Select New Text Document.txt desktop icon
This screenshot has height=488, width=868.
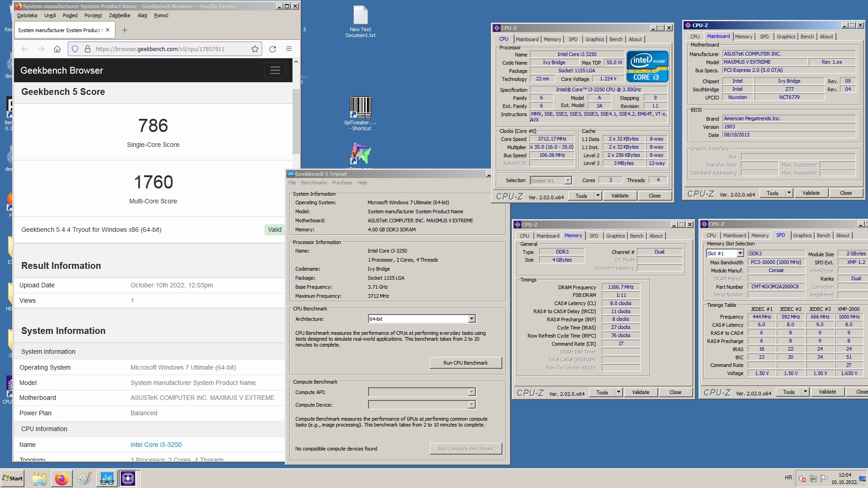click(360, 22)
